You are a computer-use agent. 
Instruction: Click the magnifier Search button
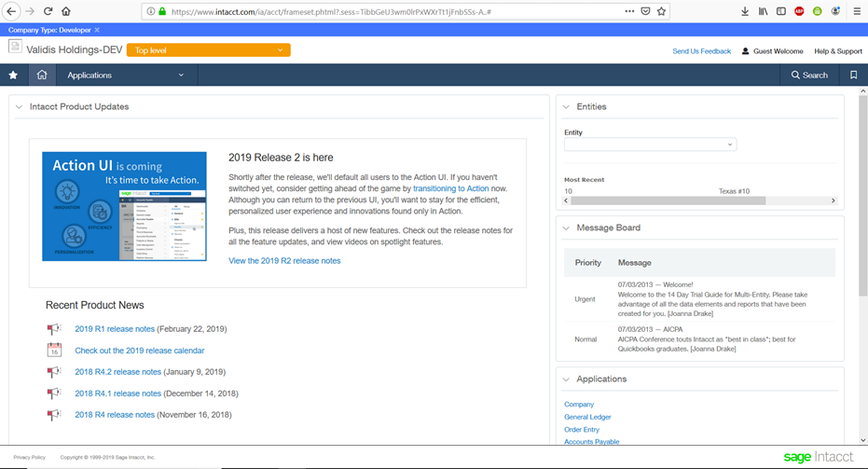point(809,75)
